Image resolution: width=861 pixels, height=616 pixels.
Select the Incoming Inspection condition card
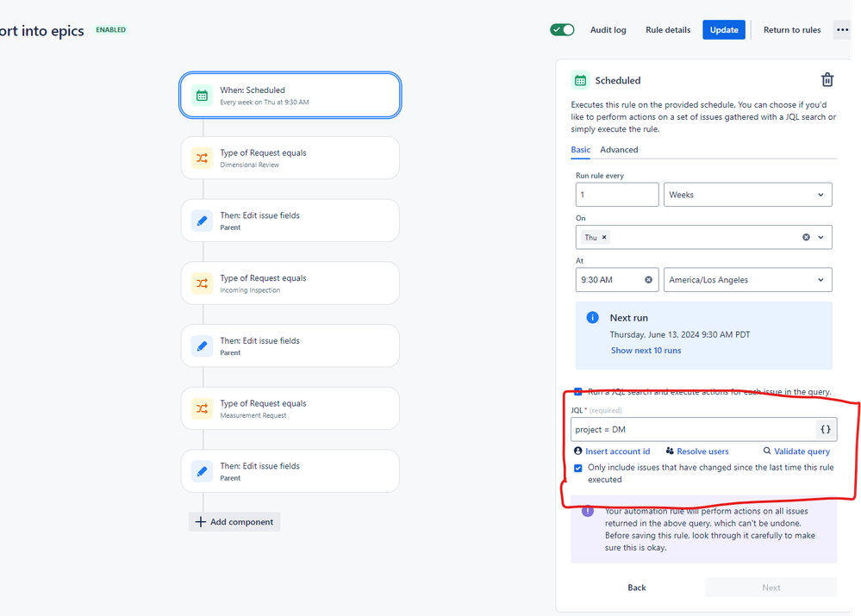coord(290,283)
